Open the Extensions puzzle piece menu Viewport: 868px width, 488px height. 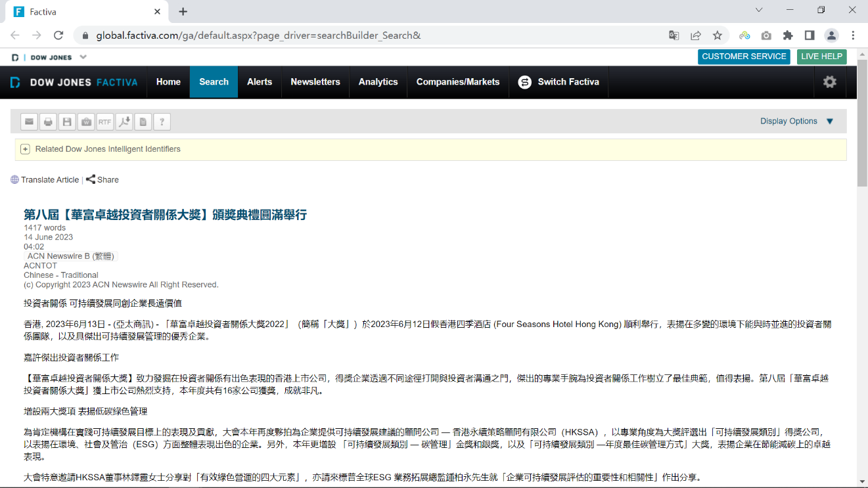coord(788,35)
